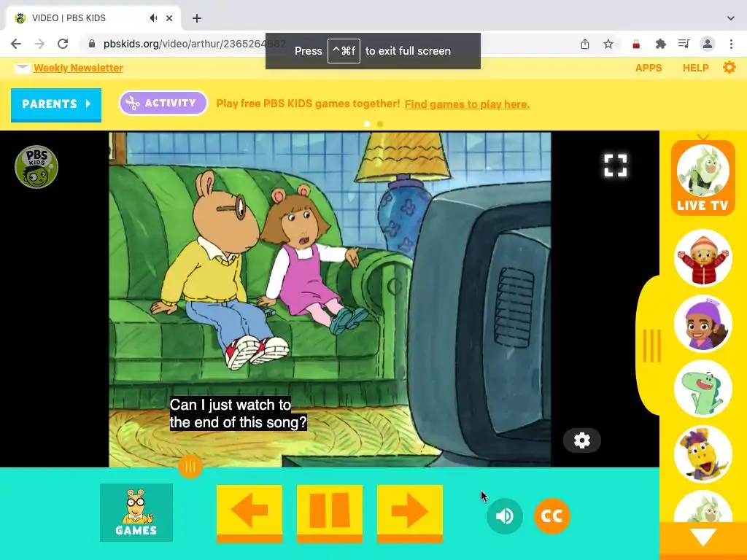This screenshot has height=560, width=747.
Task: Click the show sidebar drag handle
Action: (x=651, y=346)
